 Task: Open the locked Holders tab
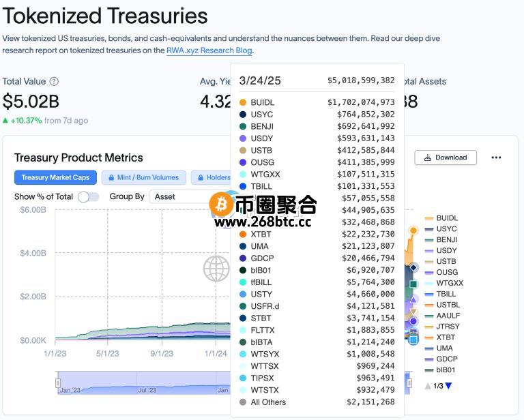point(214,178)
